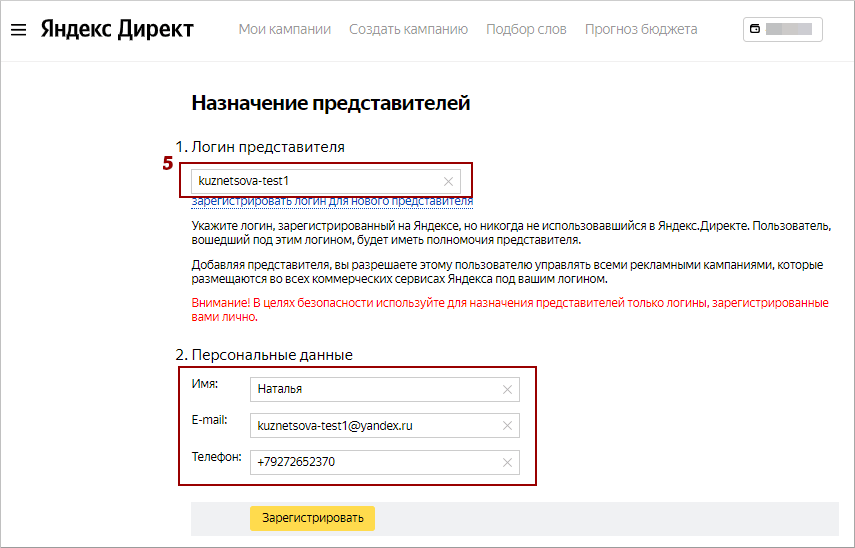Click into the Имя field with Наталья
This screenshot has height=548, width=855.
(x=384, y=389)
